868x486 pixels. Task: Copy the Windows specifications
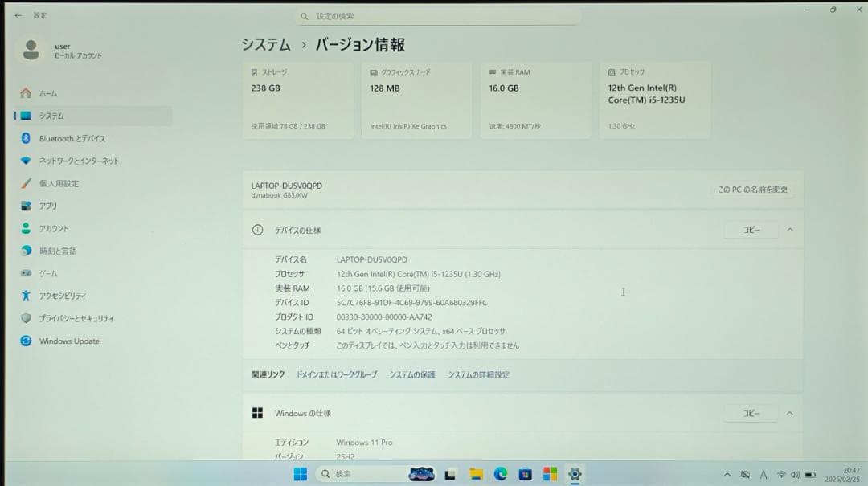[751, 414]
